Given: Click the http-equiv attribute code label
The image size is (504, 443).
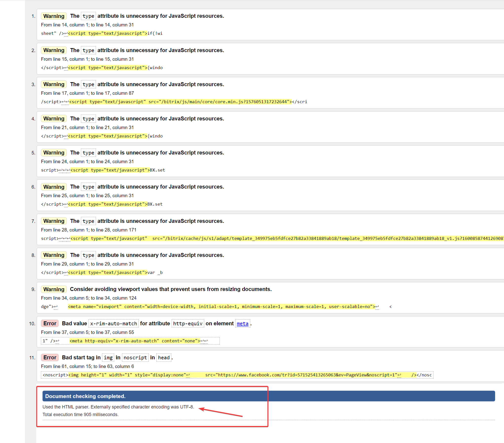Looking at the screenshot, I should tap(188, 324).
